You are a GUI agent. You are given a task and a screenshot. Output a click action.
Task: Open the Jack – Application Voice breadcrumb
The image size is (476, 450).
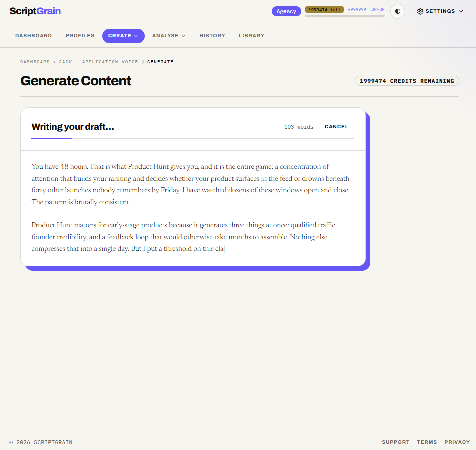pyautogui.click(x=98, y=62)
